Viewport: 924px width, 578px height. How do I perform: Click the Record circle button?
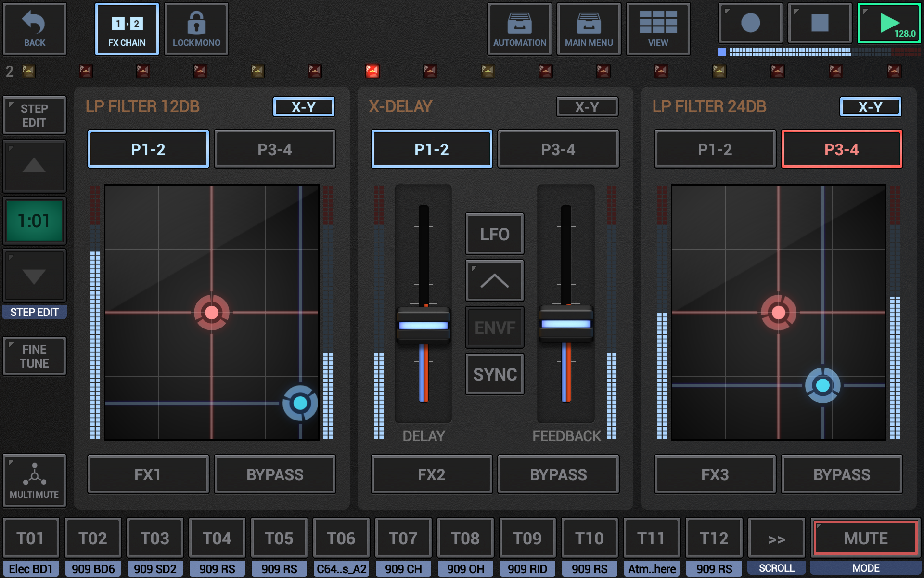tap(750, 23)
